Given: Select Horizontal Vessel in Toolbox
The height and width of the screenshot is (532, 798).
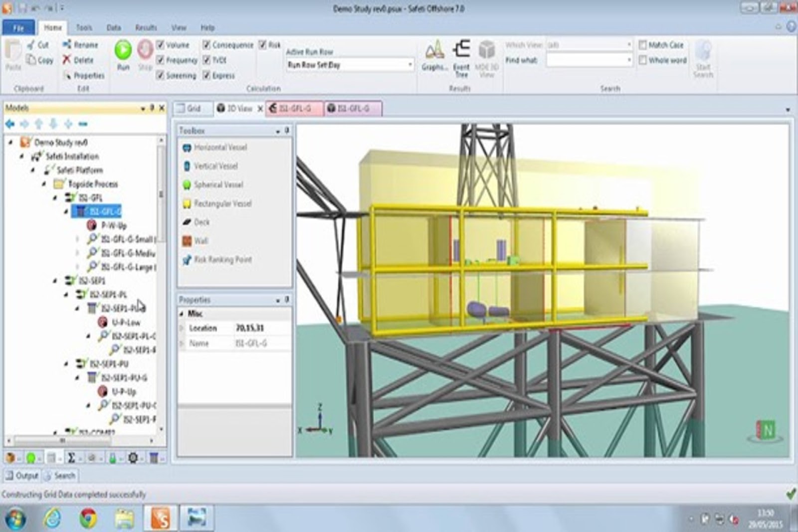Looking at the screenshot, I should pyautogui.click(x=215, y=148).
